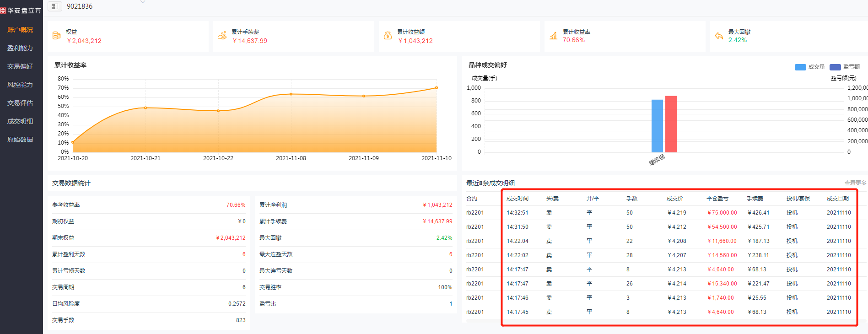Click the account number 9021836

coord(80,6)
